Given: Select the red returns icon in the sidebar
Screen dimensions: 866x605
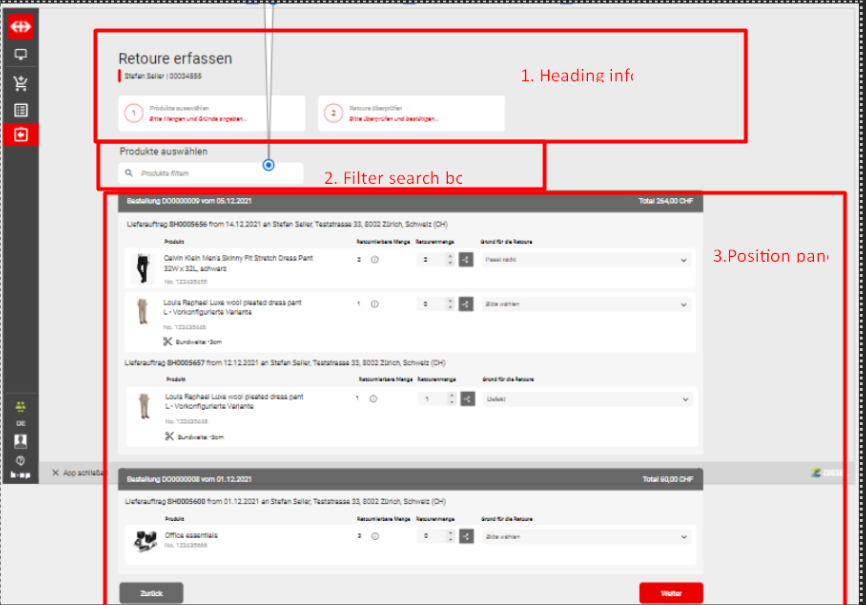Looking at the screenshot, I should point(20,135).
